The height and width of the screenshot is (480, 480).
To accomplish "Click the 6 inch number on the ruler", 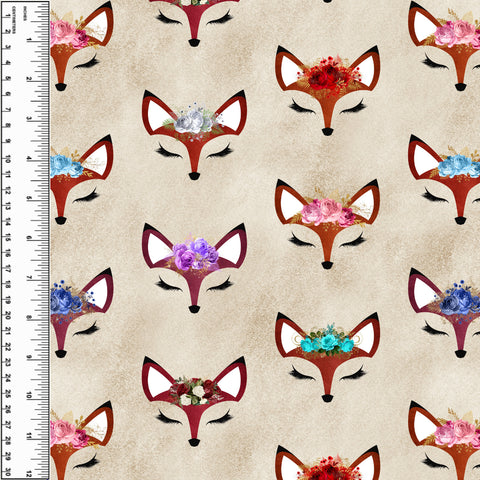I will pos(29,238).
